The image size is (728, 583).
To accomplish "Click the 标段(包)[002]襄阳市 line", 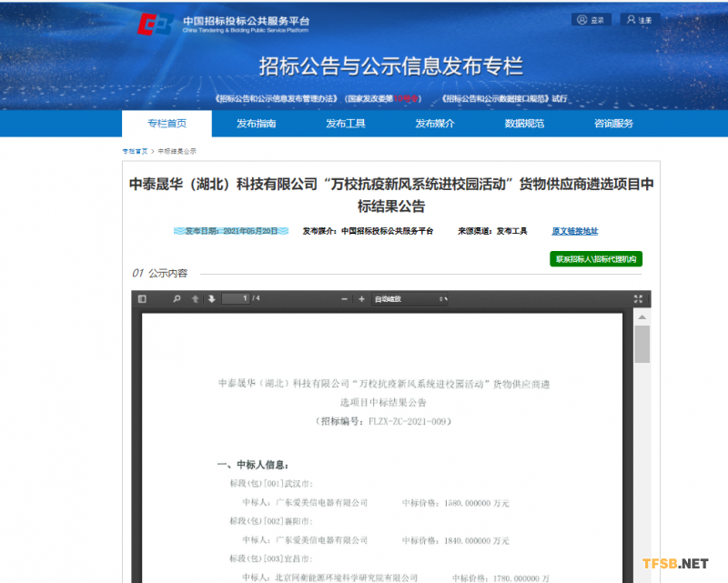I will 271,521.
